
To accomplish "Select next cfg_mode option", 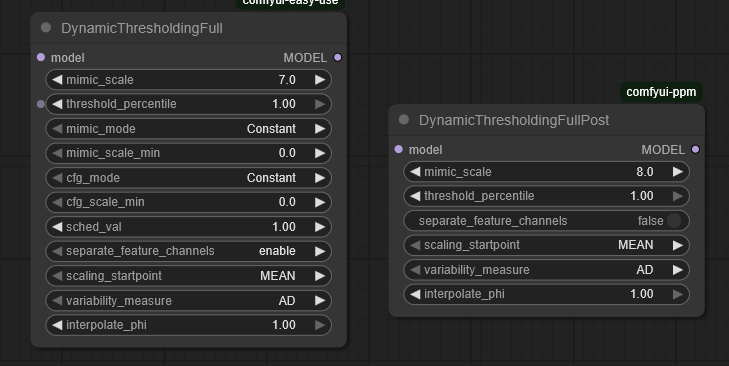I will tap(320, 178).
